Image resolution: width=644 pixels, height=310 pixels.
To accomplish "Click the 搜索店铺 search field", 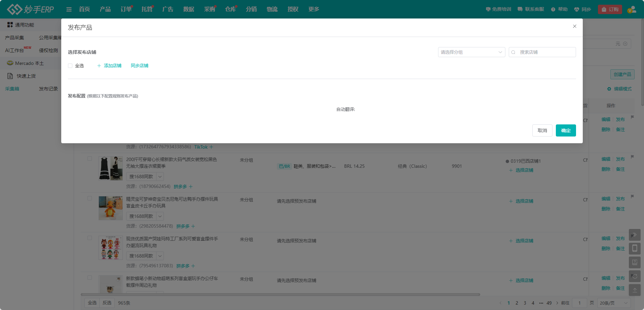I will (542, 52).
